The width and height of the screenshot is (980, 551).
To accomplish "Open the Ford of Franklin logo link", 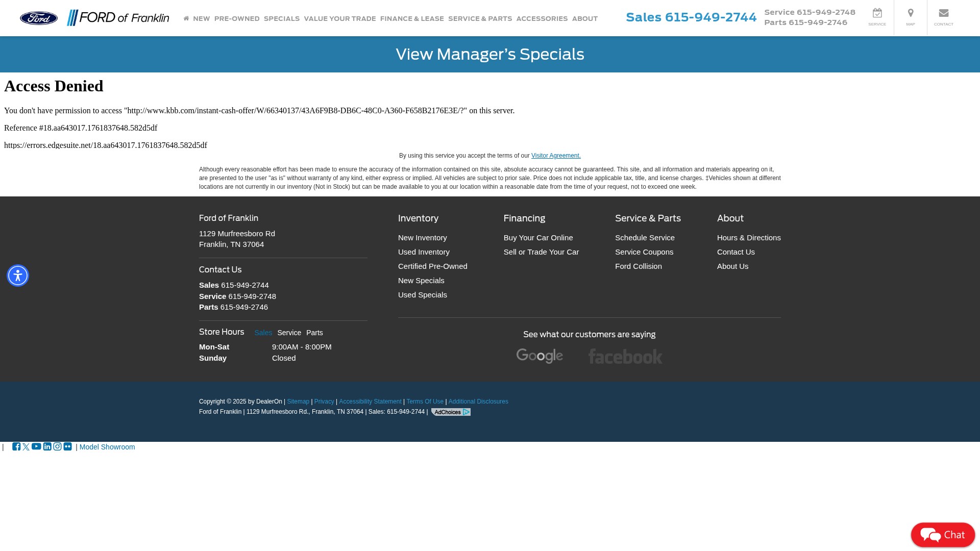I will 118,18.
